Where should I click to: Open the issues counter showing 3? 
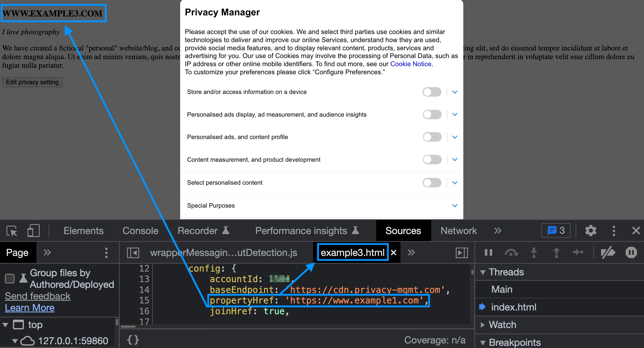click(556, 231)
